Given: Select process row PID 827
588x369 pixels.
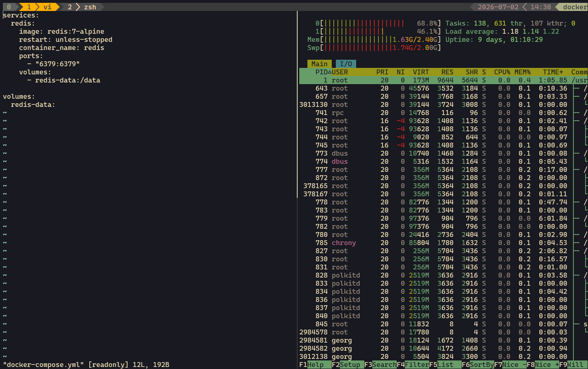Looking at the screenshot, I should (x=443, y=251).
